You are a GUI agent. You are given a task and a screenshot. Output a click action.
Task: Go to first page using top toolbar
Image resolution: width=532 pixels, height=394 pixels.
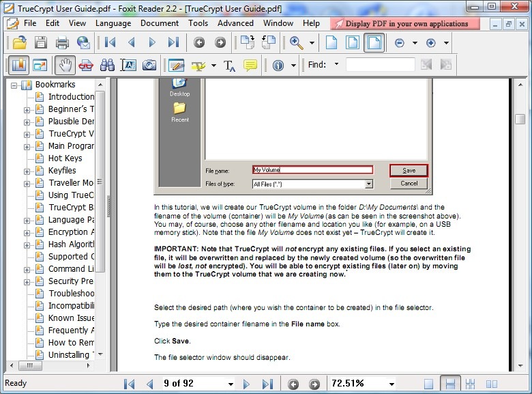pyautogui.click(x=110, y=42)
